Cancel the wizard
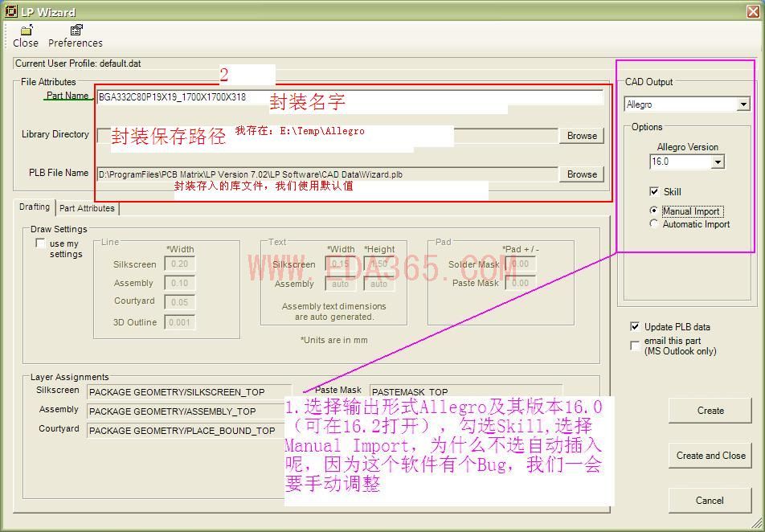 tap(710, 500)
